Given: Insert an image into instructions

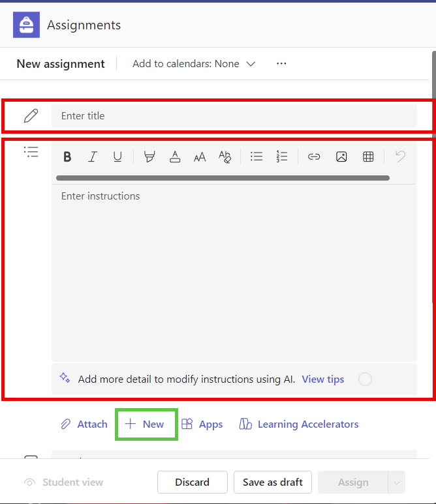Looking at the screenshot, I should click(x=341, y=156).
